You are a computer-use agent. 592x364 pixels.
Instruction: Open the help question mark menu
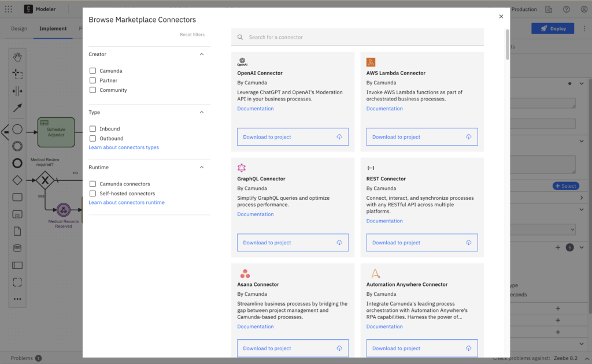pos(567,9)
